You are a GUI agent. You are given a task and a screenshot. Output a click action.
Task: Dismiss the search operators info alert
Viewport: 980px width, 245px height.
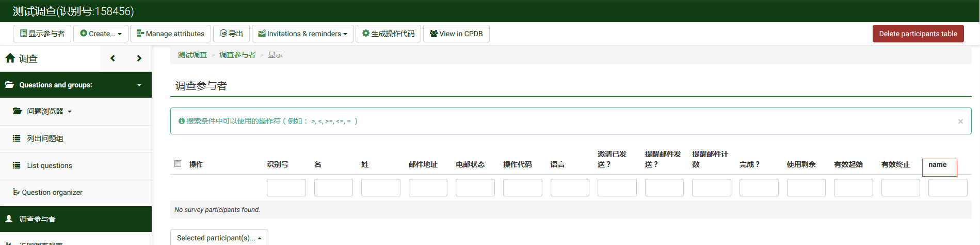(x=960, y=121)
